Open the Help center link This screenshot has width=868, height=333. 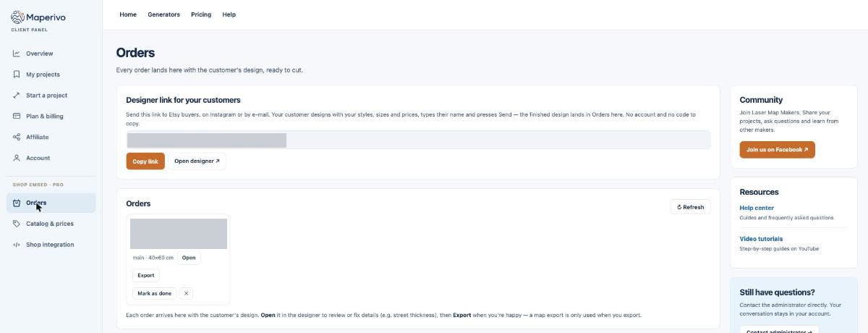coord(757,208)
